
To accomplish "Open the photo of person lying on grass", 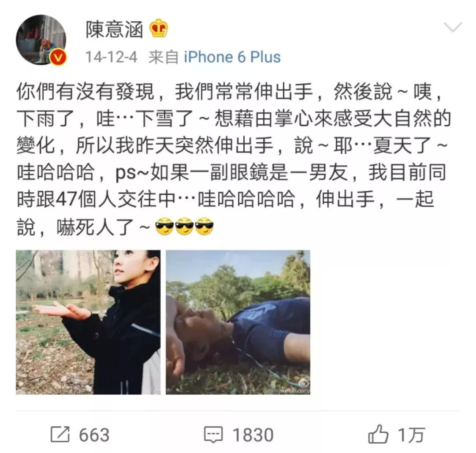I will pyautogui.click(x=238, y=322).
